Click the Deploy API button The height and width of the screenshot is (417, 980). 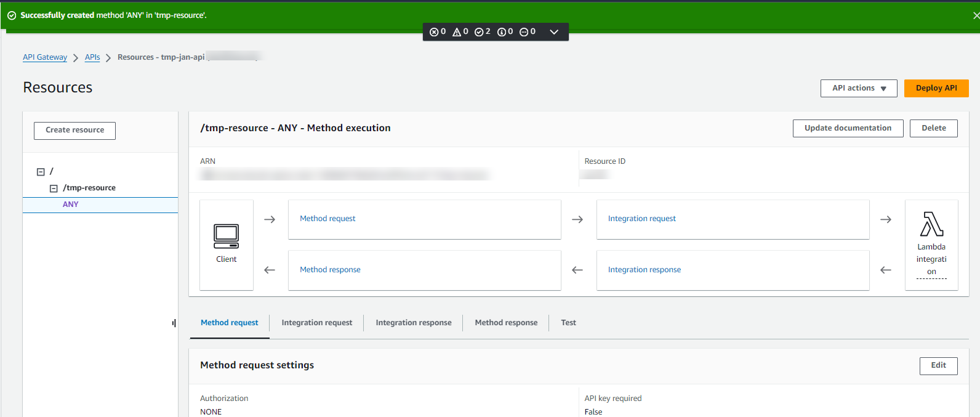coord(936,88)
